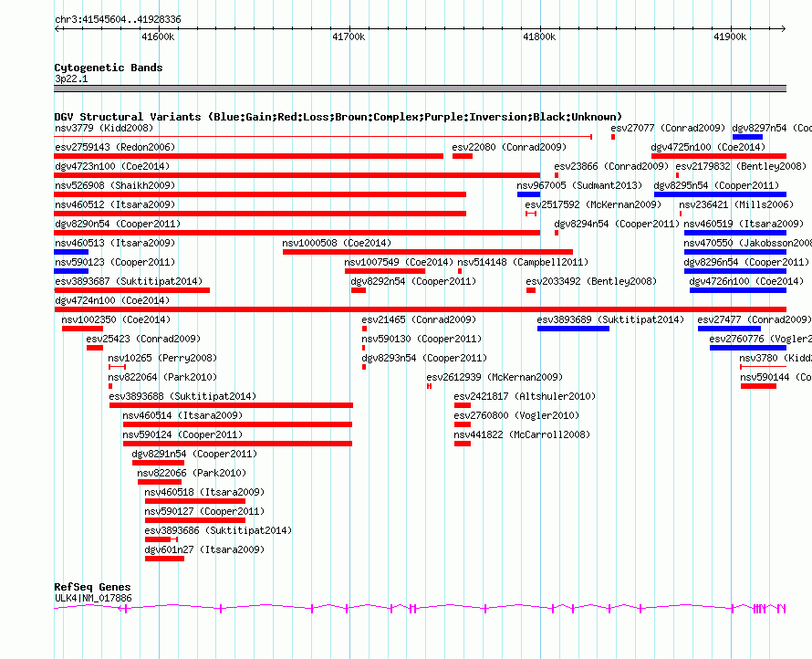Click nsv822066 (Park2010) label

pos(192,473)
